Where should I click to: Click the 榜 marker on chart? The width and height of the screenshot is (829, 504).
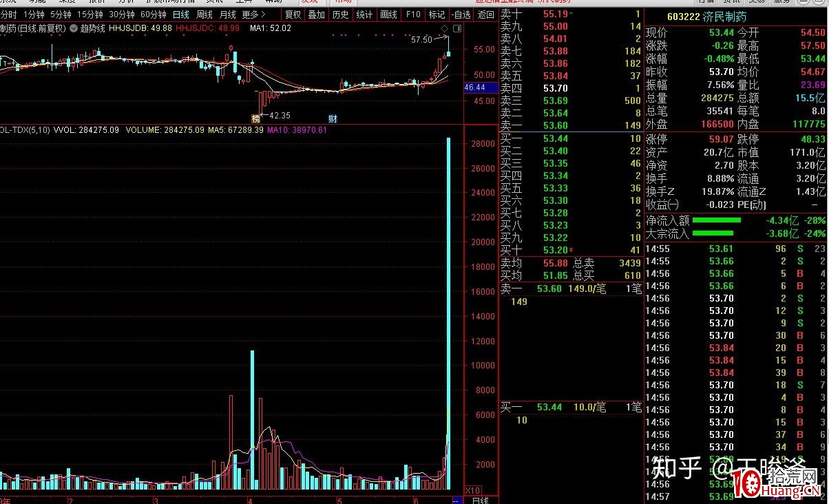click(x=255, y=118)
